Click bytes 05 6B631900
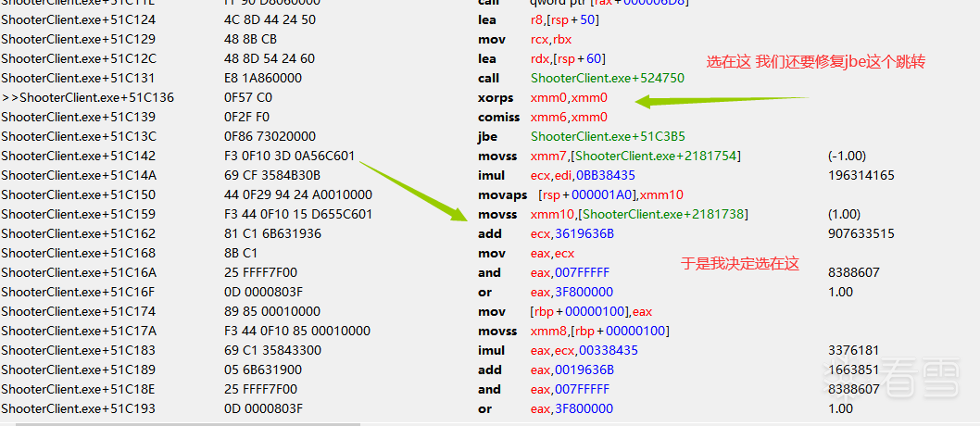Screen dimensions: 980x426 pos(263,370)
